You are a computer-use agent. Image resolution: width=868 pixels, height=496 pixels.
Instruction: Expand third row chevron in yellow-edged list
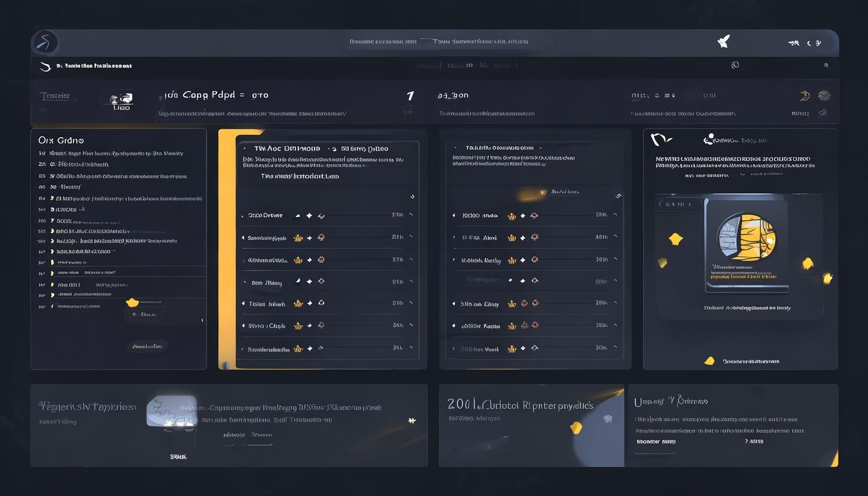(411, 260)
